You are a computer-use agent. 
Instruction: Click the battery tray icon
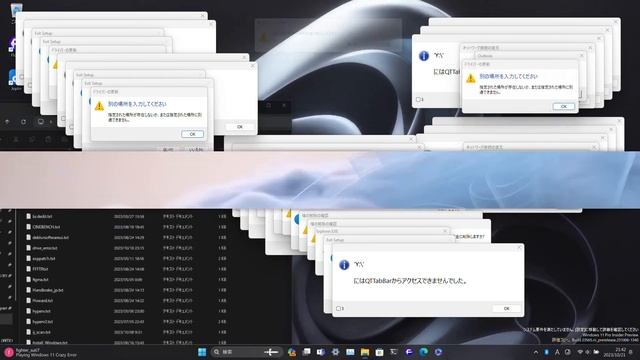(x=596, y=352)
